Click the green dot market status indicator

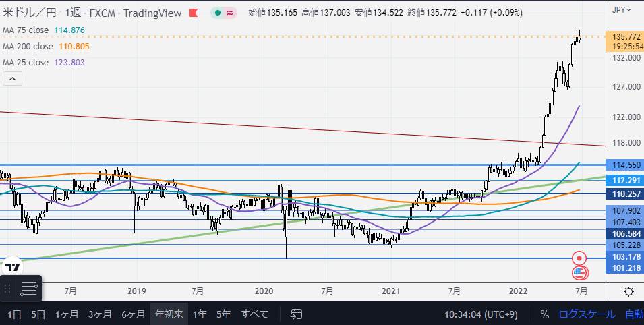coord(218,13)
